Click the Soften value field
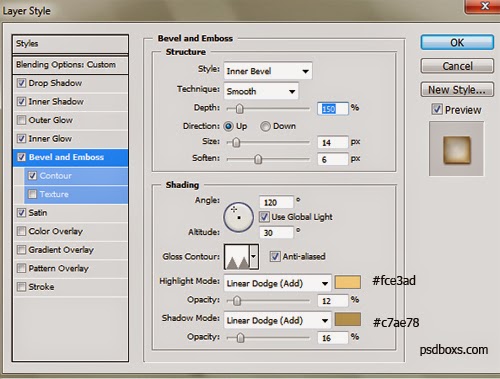This screenshot has width=500, height=379. tap(333, 160)
